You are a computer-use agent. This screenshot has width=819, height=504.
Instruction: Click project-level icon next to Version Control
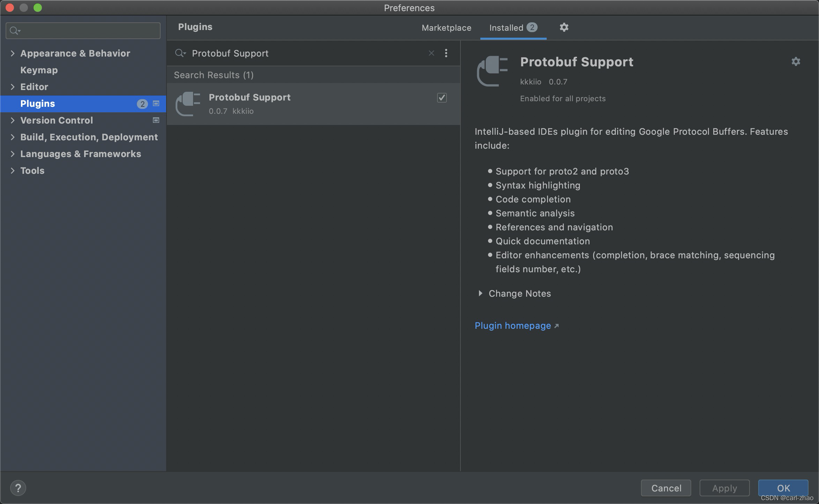[156, 120]
